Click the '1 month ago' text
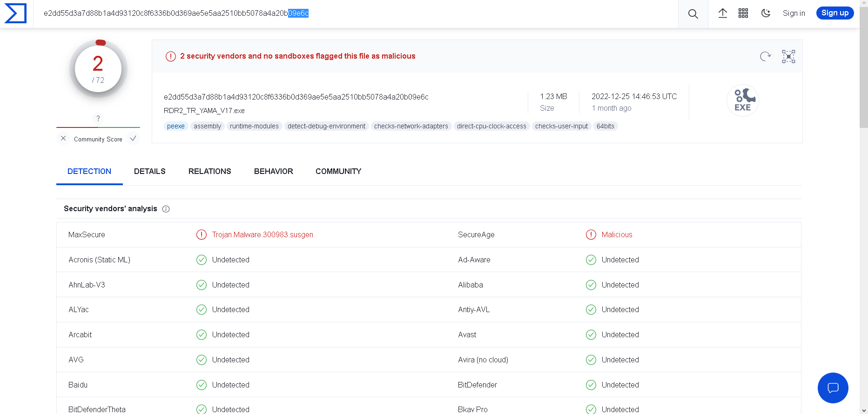This screenshot has width=868, height=414. pos(612,108)
